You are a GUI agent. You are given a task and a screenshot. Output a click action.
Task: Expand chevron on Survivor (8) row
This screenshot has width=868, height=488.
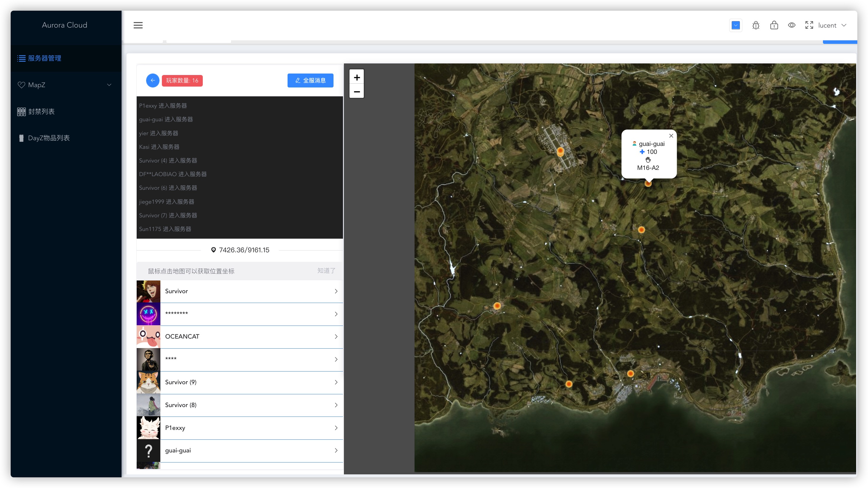click(336, 405)
